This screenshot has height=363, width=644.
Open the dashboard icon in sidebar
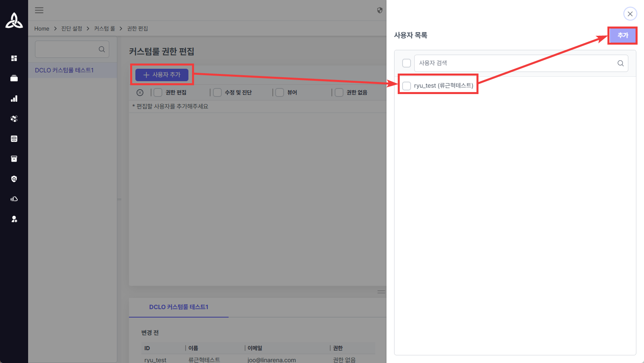14,58
